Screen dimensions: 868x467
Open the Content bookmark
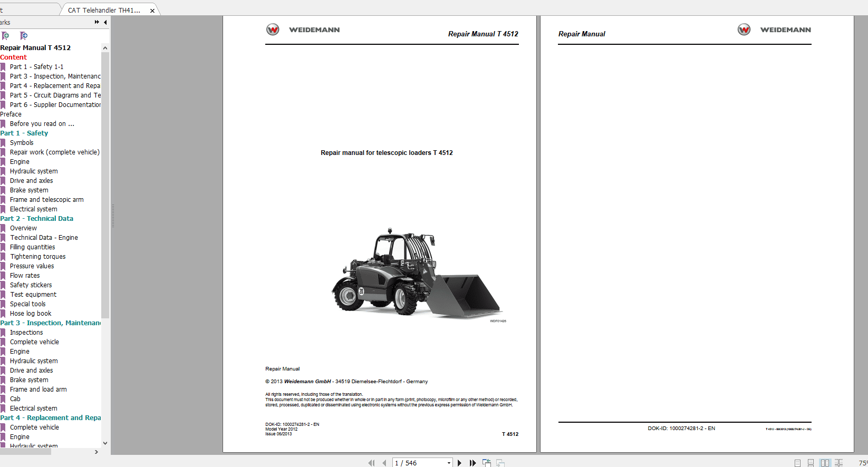[x=14, y=57]
